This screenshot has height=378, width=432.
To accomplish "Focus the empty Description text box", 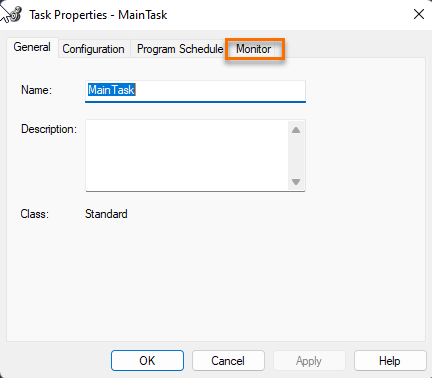I will click(x=187, y=155).
